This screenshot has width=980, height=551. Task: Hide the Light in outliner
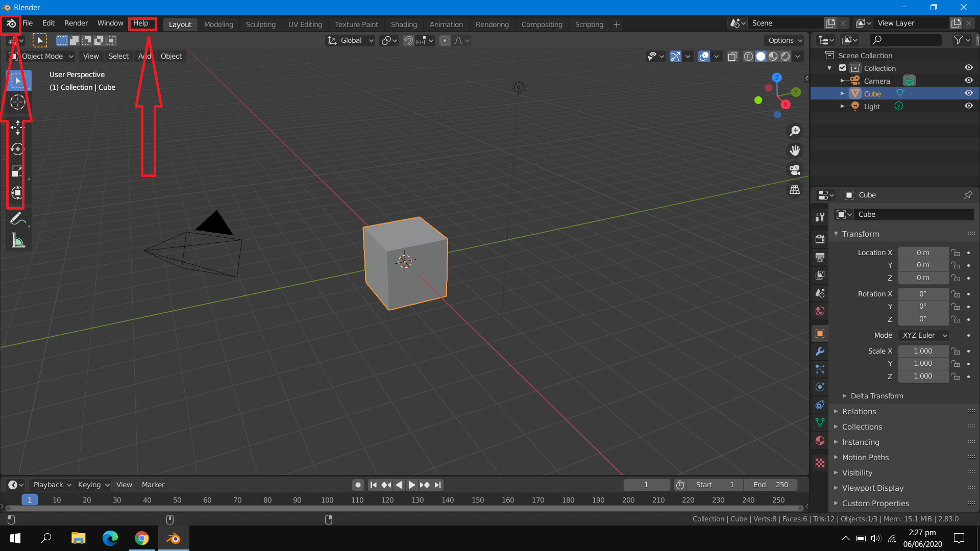point(968,106)
